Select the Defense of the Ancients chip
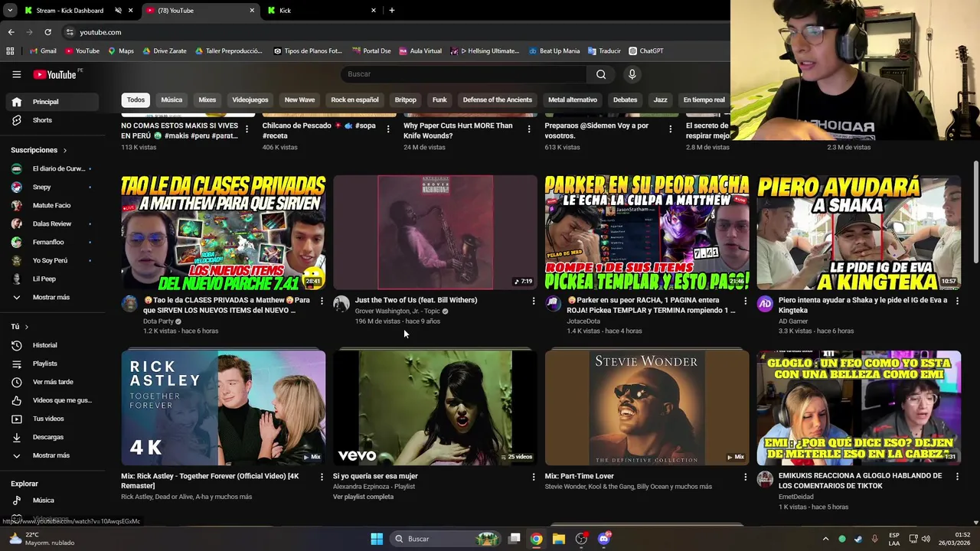 click(x=498, y=100)
